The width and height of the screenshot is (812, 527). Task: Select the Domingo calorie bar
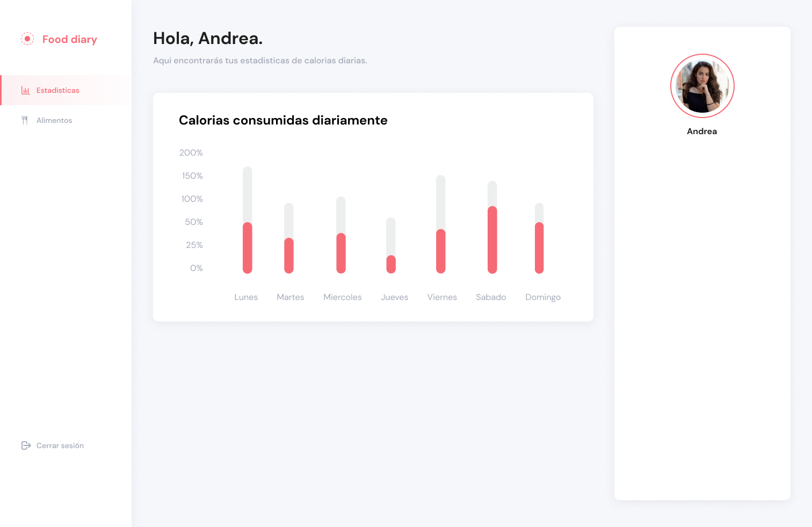(x=539, y=238)
